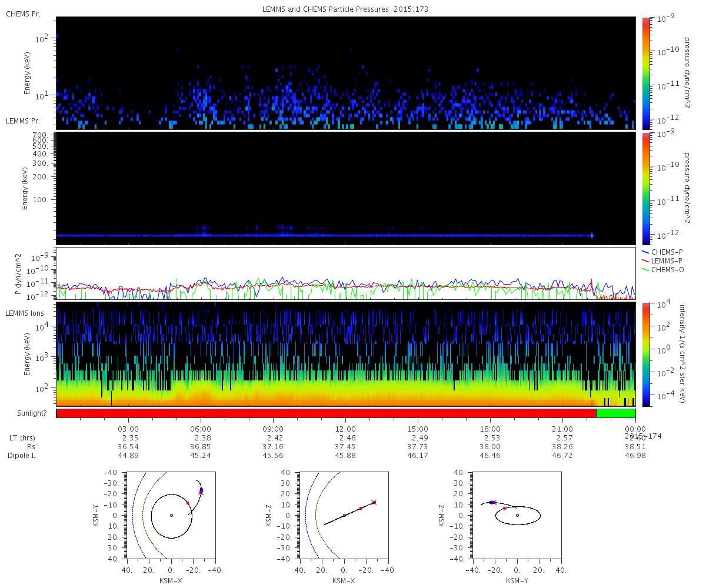Click the green segment of Sunlight bar
Viewport: 706px width, 588px height.
click(615, 413)
